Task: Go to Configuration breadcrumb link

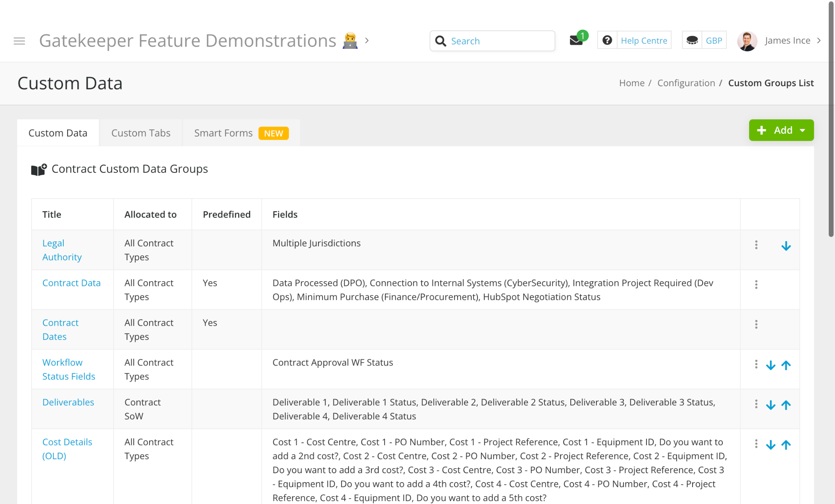Action: (686, 83)
